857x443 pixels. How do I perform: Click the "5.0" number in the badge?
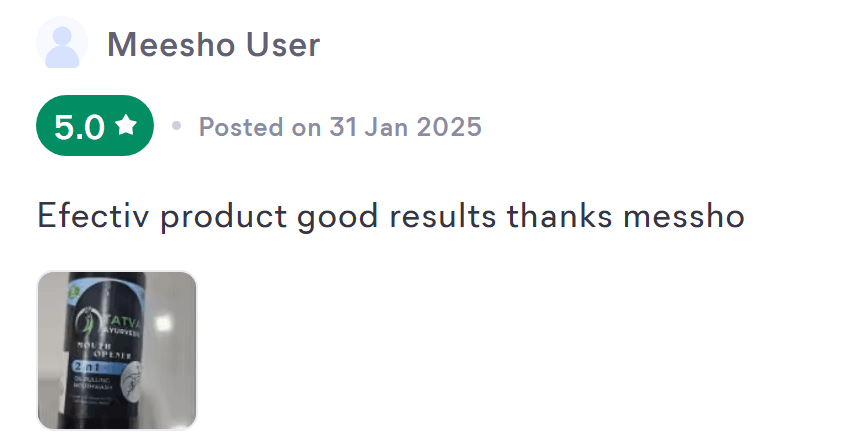coord(79,127)
